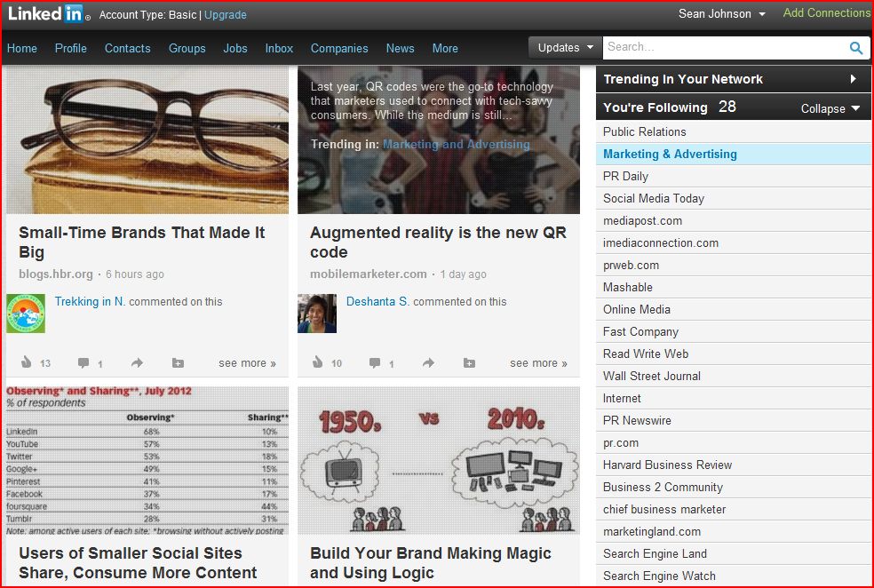Open Augmented reality is the new QR code headline
The image size is (874, 588).
tap(438, 242)
